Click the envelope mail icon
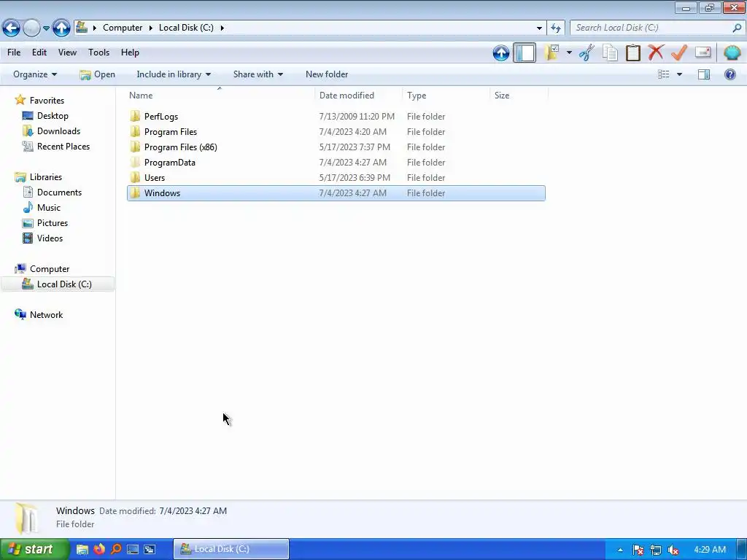 coord(703,52)
